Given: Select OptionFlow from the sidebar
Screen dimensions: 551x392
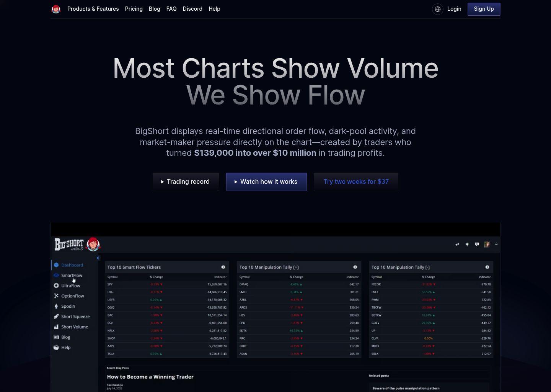Looking at the screenshot, I should 72,296.
